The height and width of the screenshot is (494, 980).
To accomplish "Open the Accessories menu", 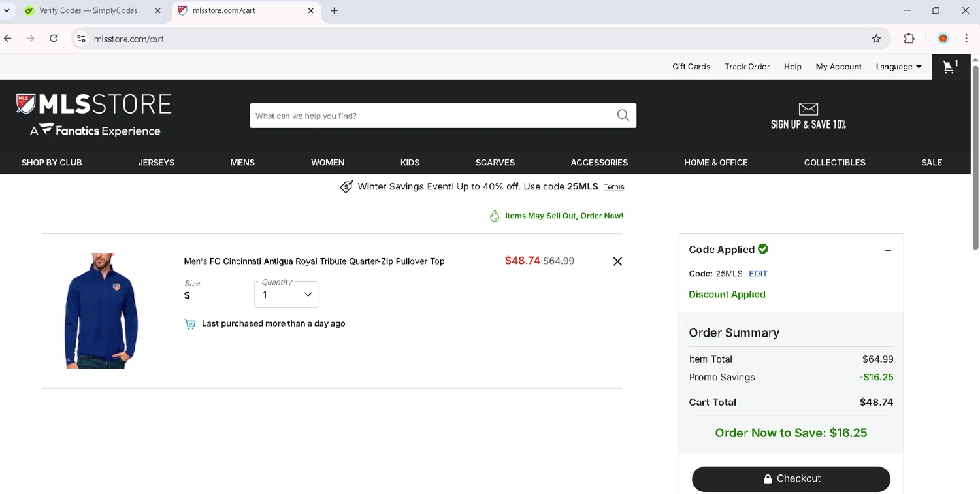I will pos(599,163).
